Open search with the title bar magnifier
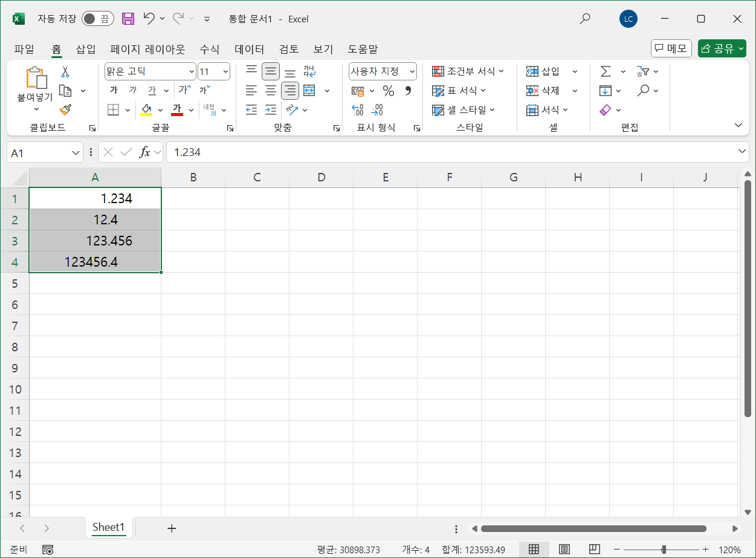756x558 pixels. (x=584, y=19)
